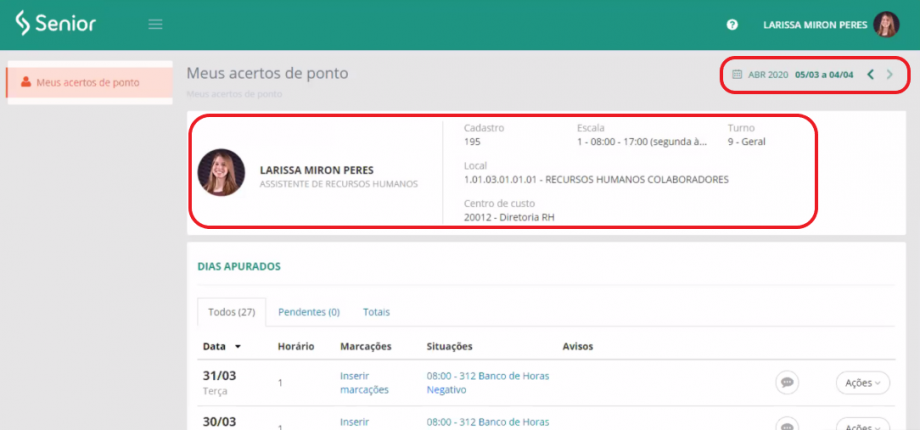This screenshot has height=430, width=920.
Task: Switch to the Pendentes (0) tab
Action: [308, 312]
